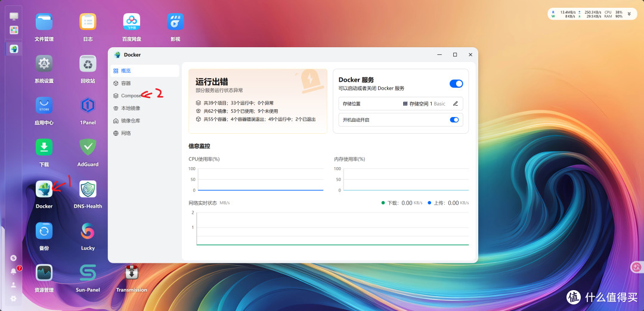Select the 概览 overview tab

(x=144, y=71)
